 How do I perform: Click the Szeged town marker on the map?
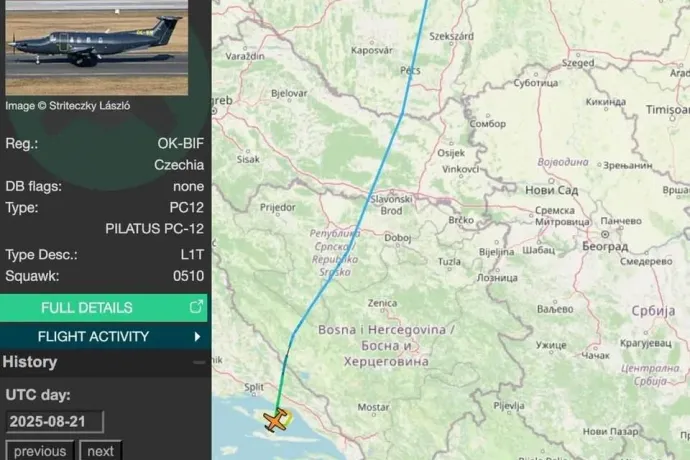578,55
